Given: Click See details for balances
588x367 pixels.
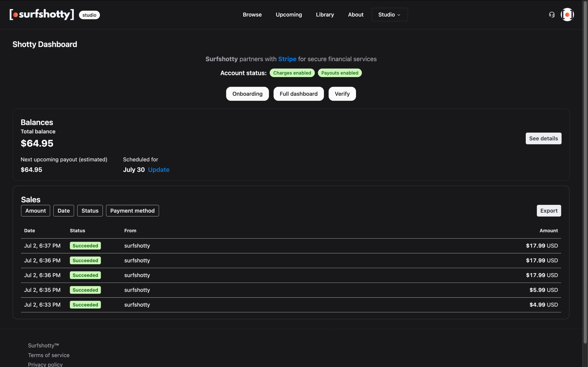Looking at the screenshot, I should click(543, 138).
